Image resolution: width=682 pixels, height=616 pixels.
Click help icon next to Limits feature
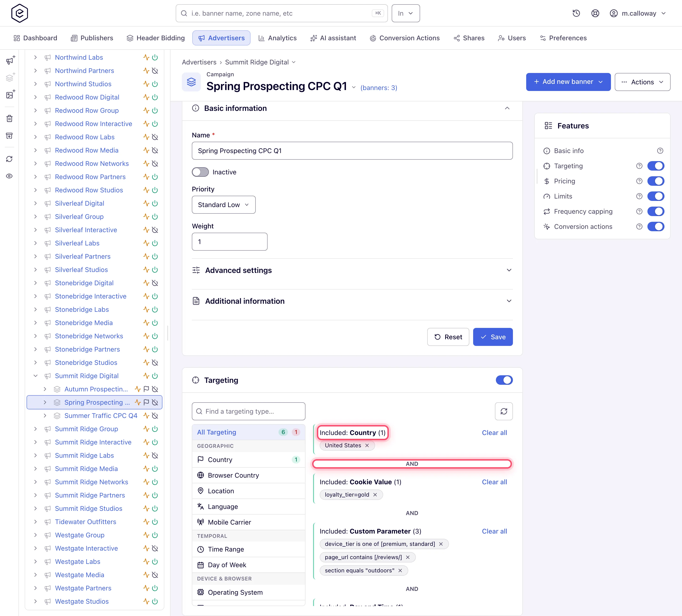pos(639,196)
